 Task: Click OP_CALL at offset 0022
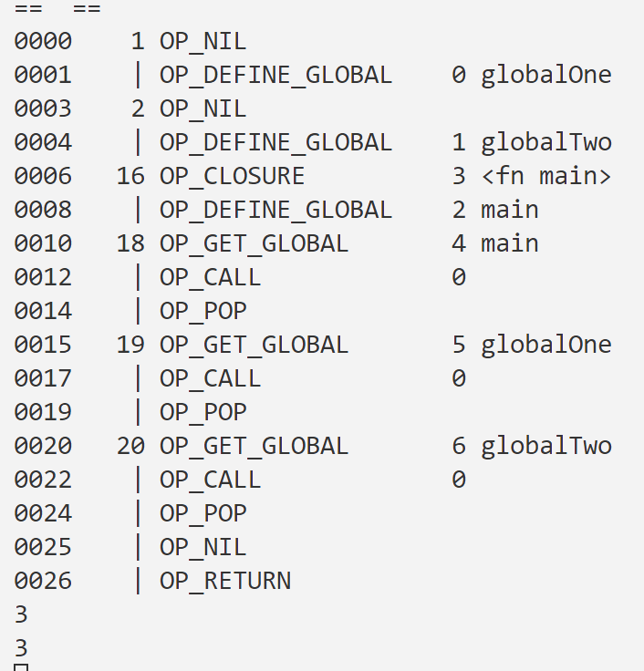(x=210, y=480)
